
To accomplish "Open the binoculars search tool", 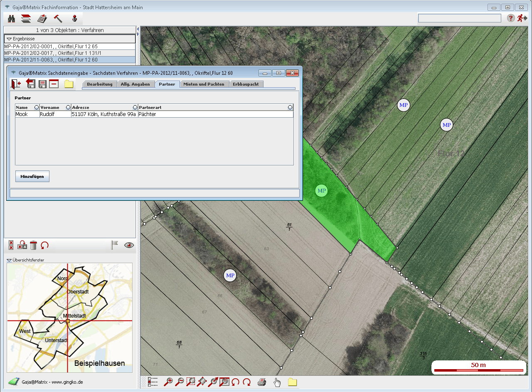I will click(x=12, y=19).
